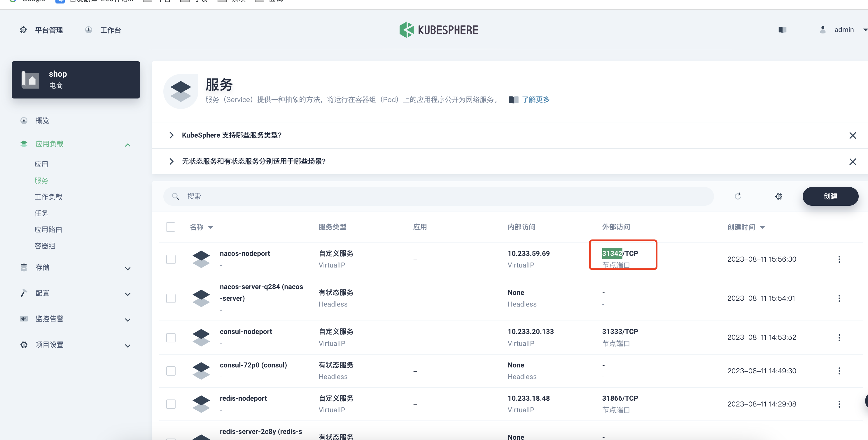Open 容器组 pods in the sidebar
868x440 pixels.
pos(45,246)
